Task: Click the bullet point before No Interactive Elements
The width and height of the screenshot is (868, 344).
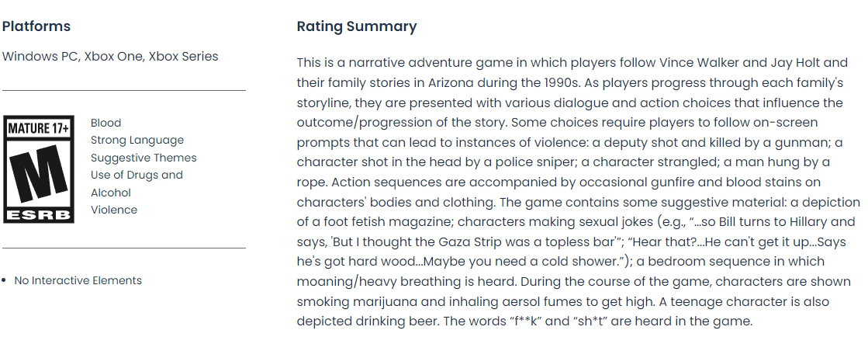Action: 5,281
